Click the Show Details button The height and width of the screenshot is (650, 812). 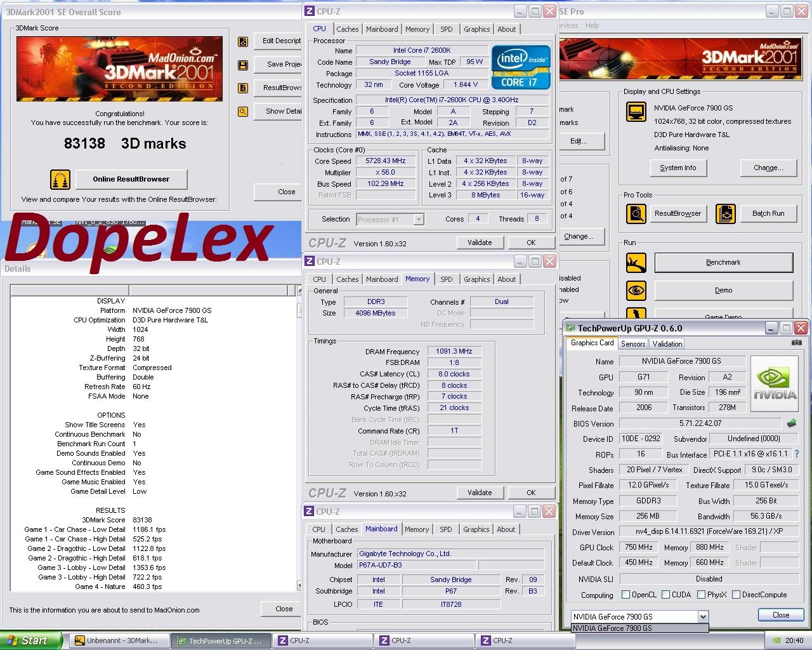pos(279,111)
